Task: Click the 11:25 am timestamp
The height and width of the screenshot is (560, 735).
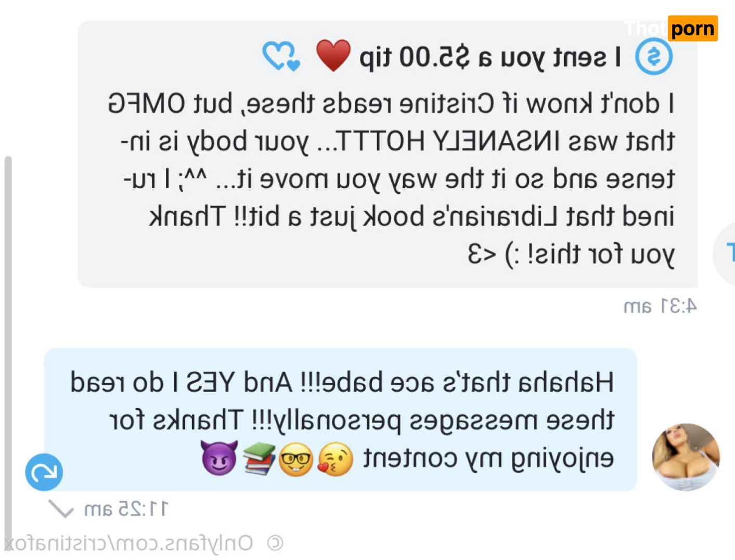Action: click(126, 509)
